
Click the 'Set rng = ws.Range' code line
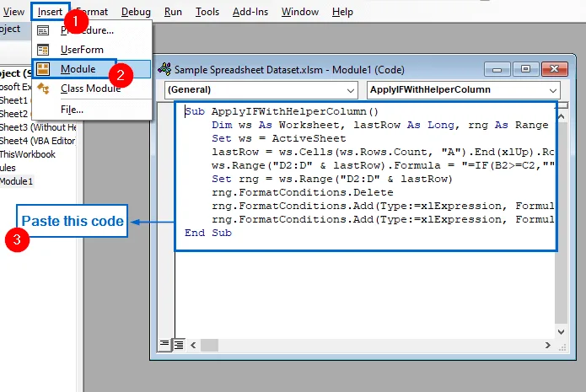(332, 179)
